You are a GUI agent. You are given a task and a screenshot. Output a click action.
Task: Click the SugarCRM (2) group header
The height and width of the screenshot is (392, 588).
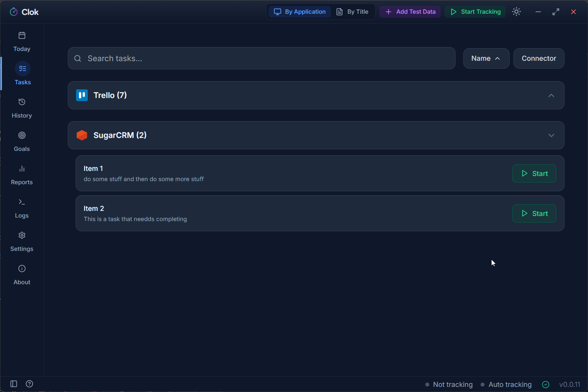pyautogui.click(x=316, y=135)
